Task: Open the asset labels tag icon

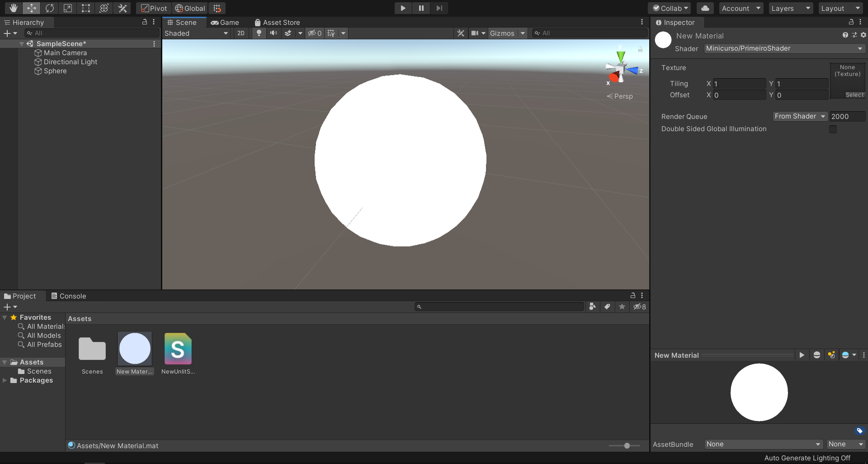Action: point(860,431)
